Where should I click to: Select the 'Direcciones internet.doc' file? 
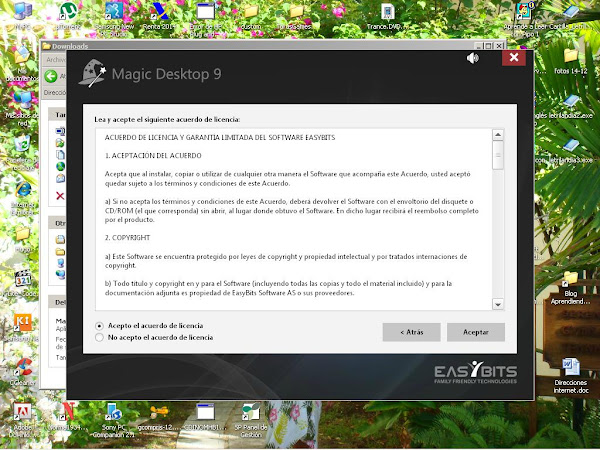pyautogui.click(x=571, y=376)
